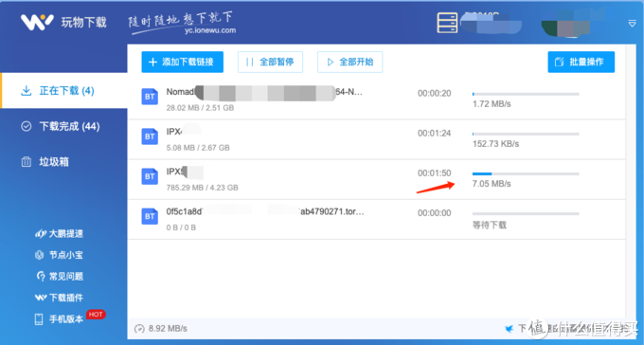Screen dimensions: 644x345
Task: Click BT file icon of Nomad download
Action: click(150, 97)
